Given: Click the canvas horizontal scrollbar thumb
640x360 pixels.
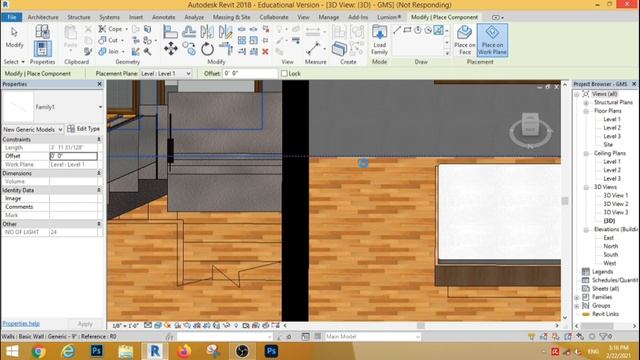Looking at the screenshot, I should [x=421, y=326].
